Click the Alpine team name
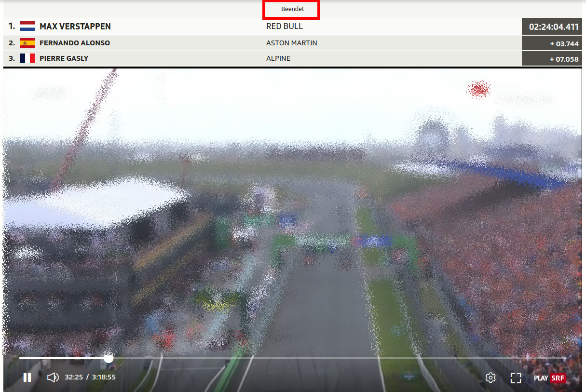 click(x=278, y=58)
